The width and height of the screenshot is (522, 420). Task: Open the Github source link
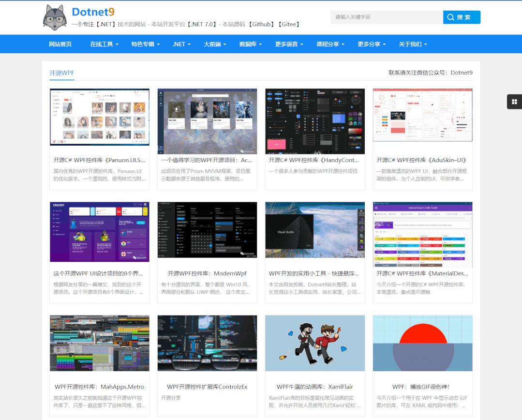261,24
